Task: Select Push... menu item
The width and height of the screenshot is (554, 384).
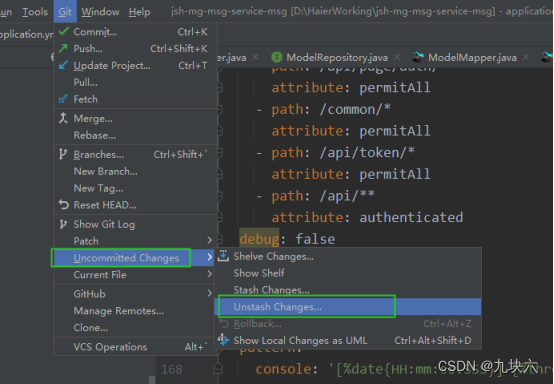Action: (136, 48)
